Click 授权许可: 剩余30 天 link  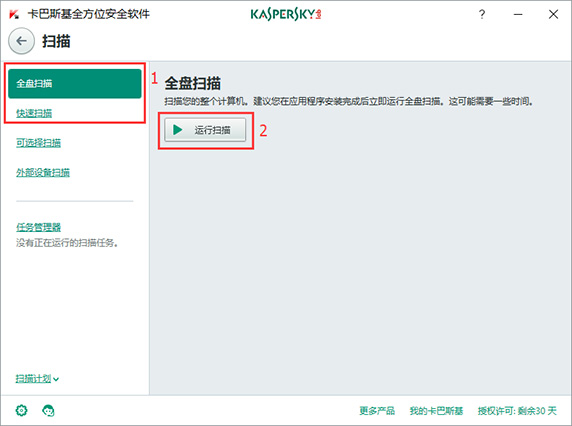coord(517,411)
